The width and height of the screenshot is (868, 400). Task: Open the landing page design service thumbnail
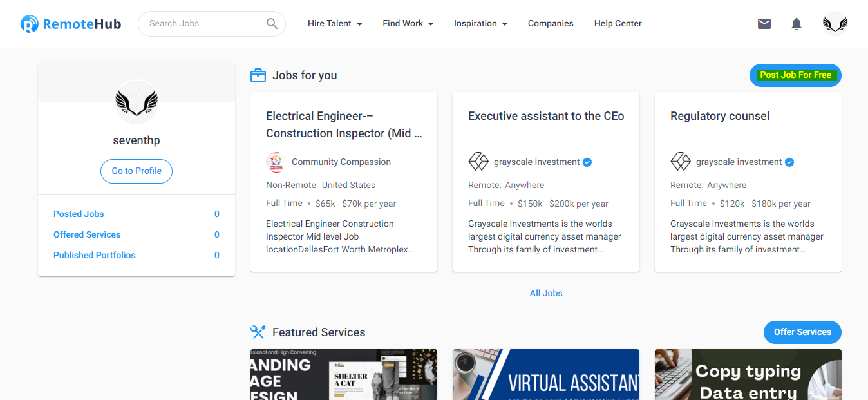coord(344,374)
